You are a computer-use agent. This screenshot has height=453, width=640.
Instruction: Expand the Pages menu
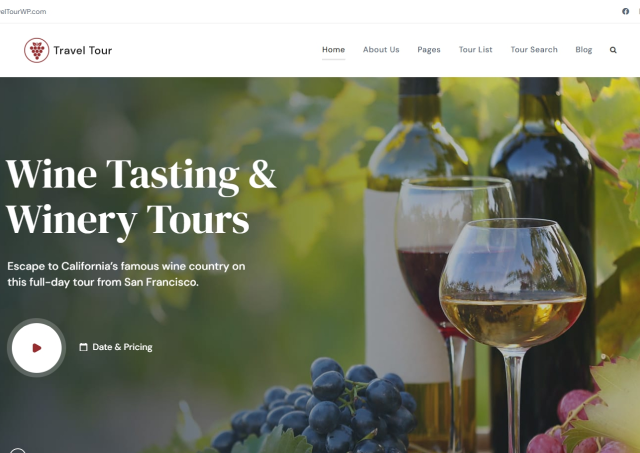coord(429,49)
